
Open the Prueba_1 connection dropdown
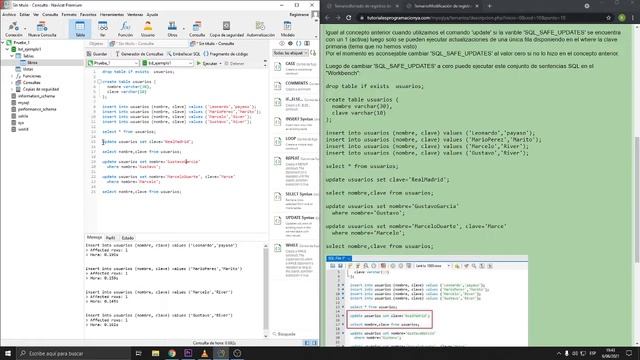(x=113, y=63)
